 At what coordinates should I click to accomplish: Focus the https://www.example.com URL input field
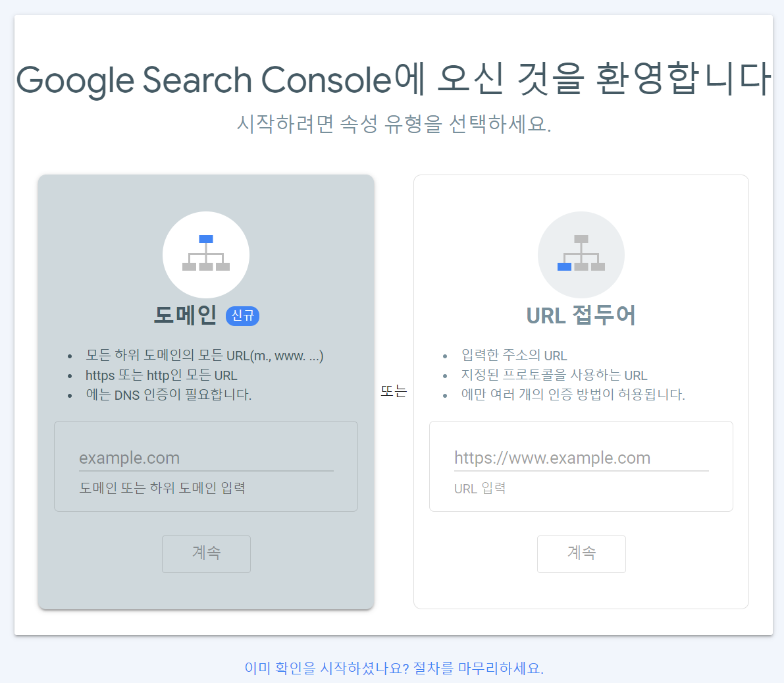[x=581, y=458]
